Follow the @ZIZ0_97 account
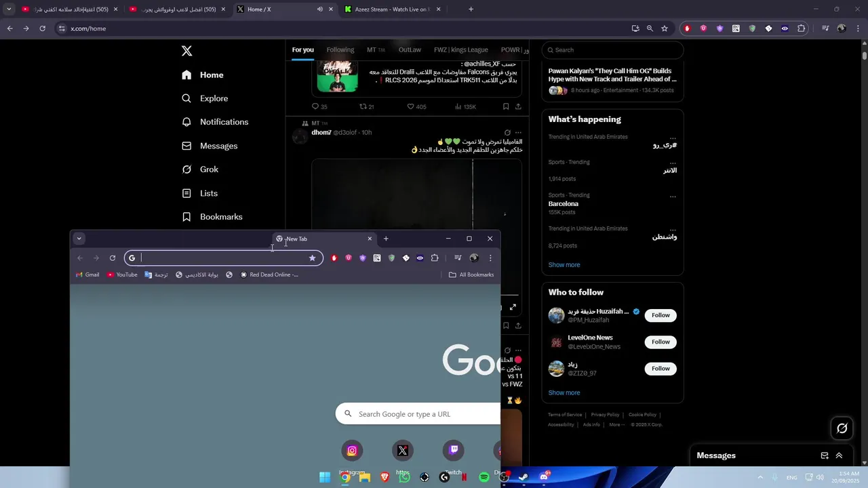Viewport: 868px width, 488px height. click(x=660, y=369)
